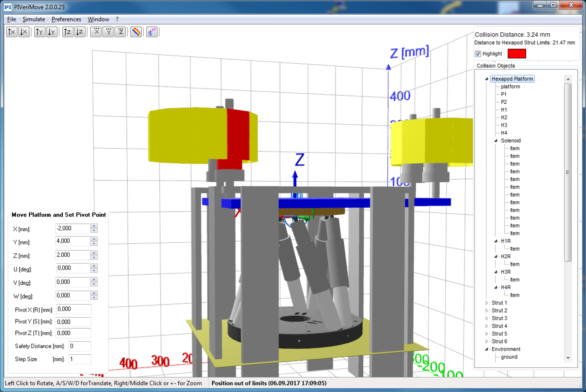The image size is (586, 392).
Task: Click the purple footprint toolbar icon
Action: click(152, 32)
